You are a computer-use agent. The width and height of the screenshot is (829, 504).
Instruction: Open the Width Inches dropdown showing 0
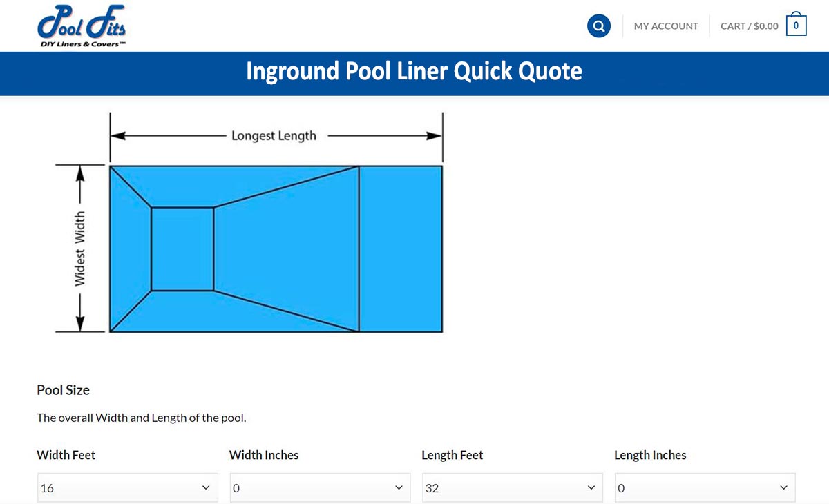point(320,487)
